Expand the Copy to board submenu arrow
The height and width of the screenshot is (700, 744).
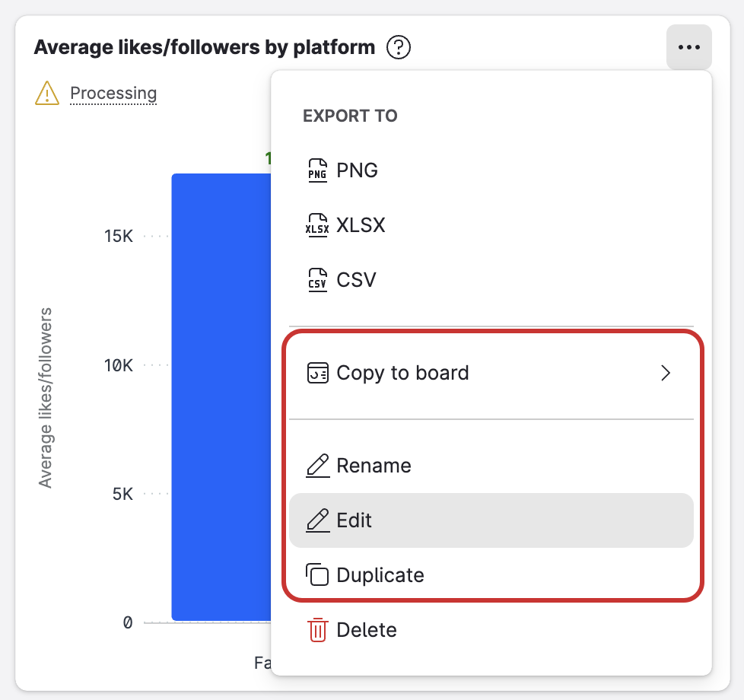point(666,373)
